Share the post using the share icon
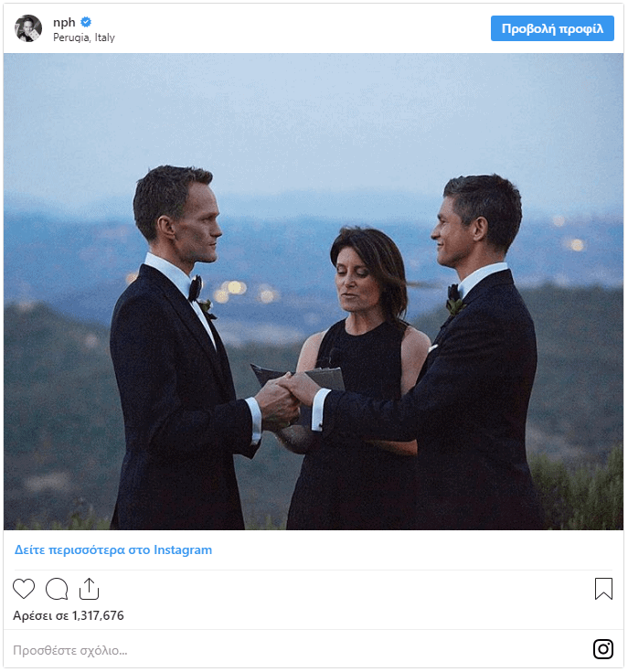 [89, 589]
